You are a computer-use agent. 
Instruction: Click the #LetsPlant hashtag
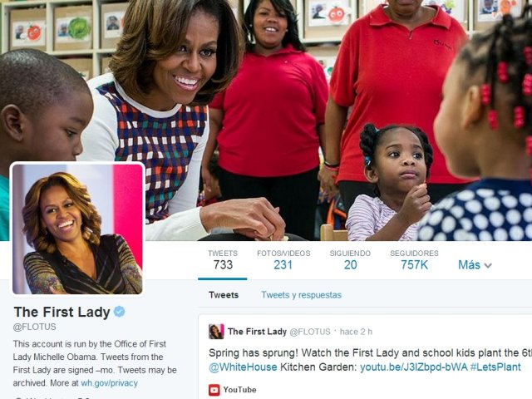click(x=495, y=367)
